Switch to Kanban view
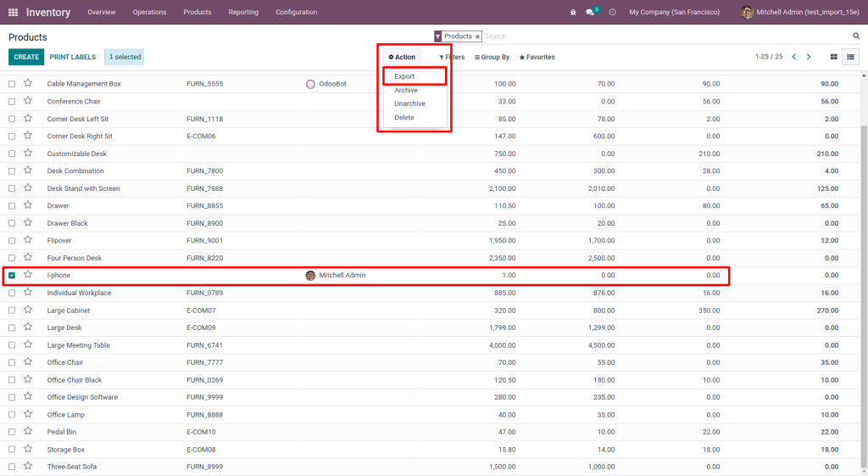Viewport: 868px width, 476px height. [x=834, y=57]
